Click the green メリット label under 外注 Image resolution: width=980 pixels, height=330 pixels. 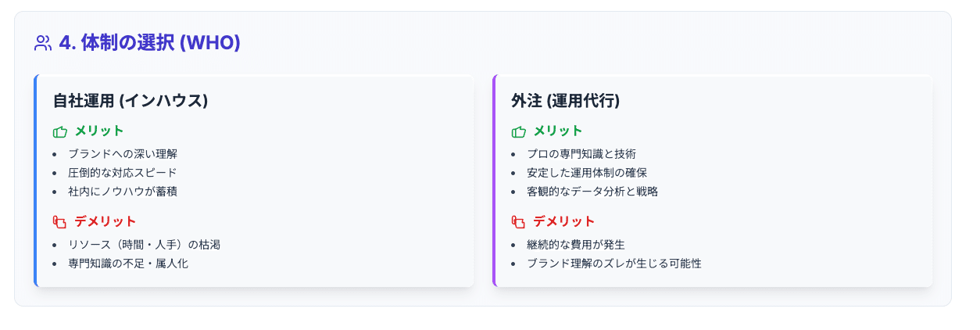(x=558, y=131)
